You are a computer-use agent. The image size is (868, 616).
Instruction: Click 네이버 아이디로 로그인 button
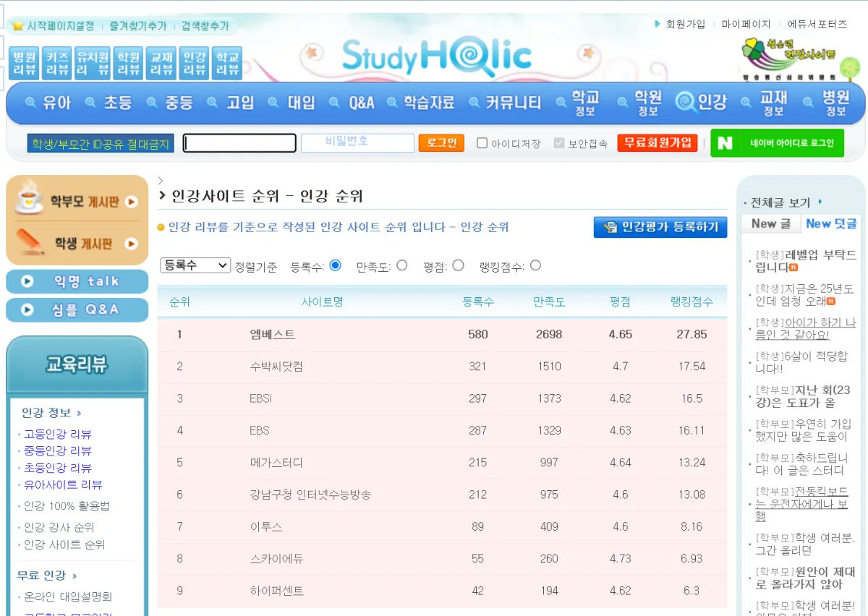tap(777, 143)
